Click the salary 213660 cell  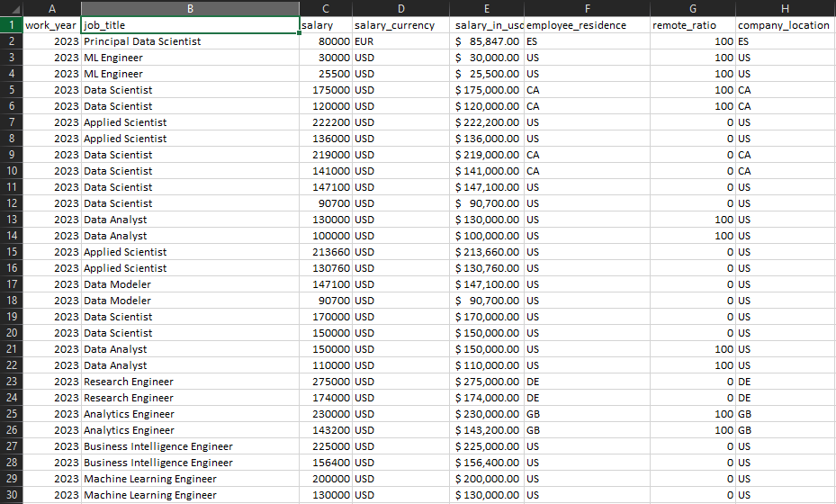[x=326, y=252]
